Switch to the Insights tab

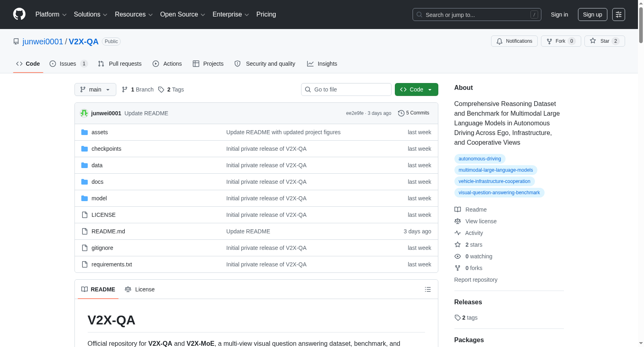pyautogui.click(x=322, y=64)
